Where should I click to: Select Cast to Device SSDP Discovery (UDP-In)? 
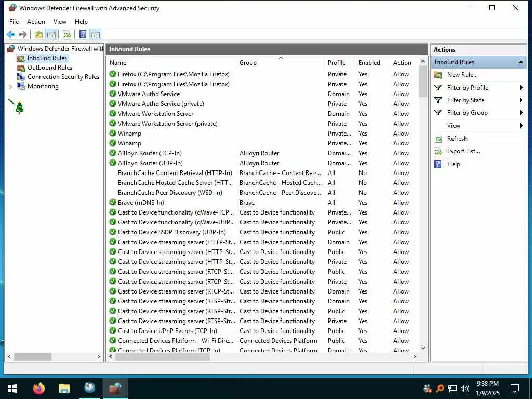pos(171,232)
